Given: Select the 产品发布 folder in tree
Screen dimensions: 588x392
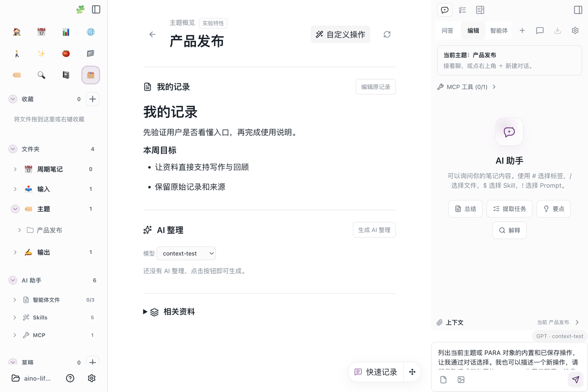Looking at the screenshot, I should [x=49, y=230].
